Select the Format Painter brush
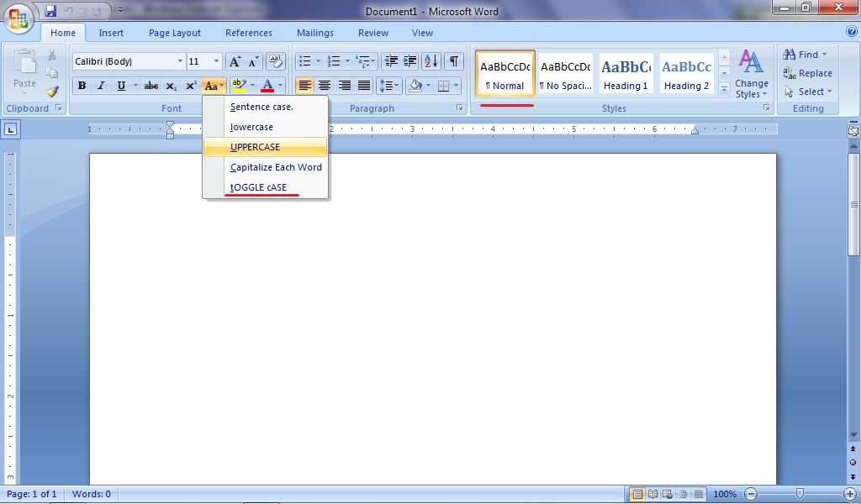The height and width of the screenshot is (504, 861). [52, 92]
